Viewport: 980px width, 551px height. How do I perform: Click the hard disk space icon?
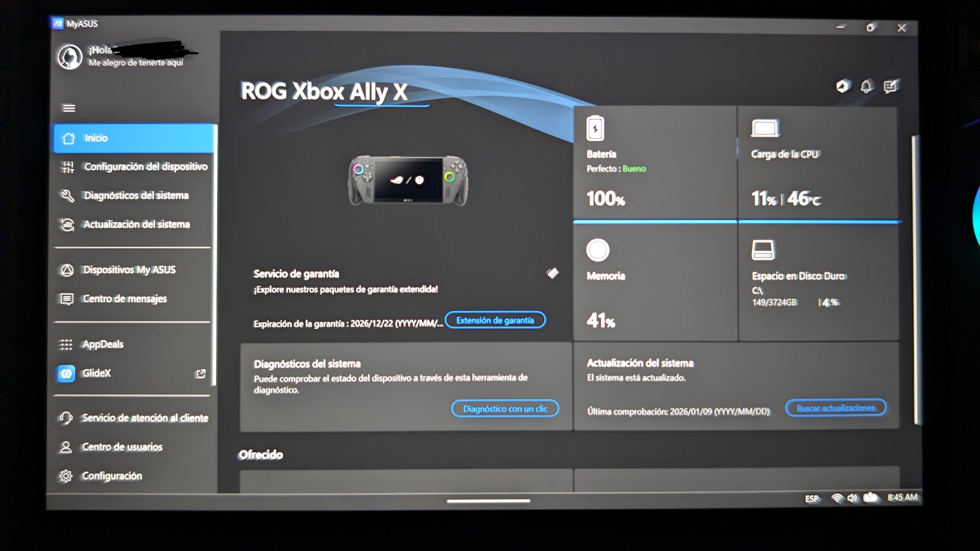point(763,250)
